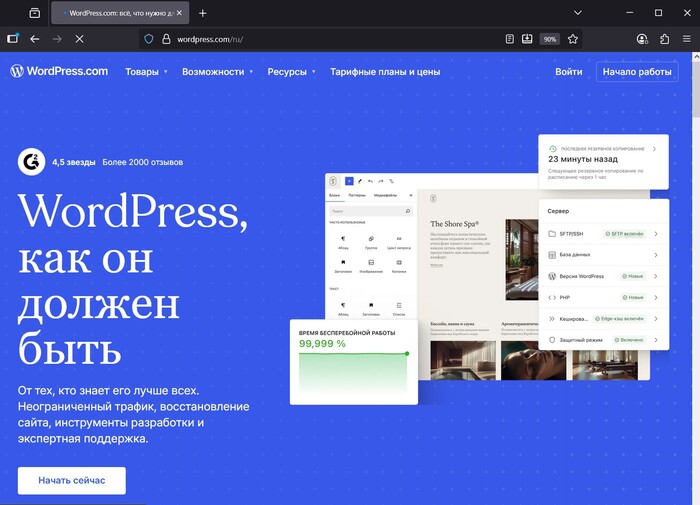Expand the SFTP/SSH row chevron
Image resolution: width=700 pixels, height=505 pixels.
point(656,234)
